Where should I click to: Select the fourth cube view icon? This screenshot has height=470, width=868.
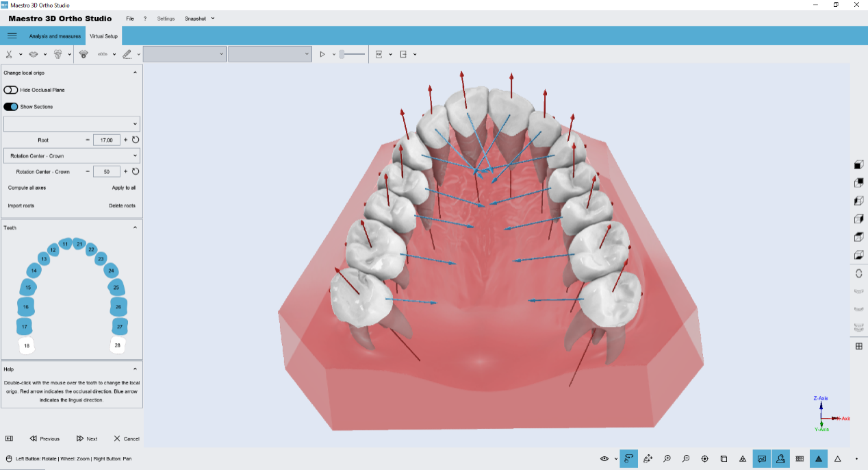[x=858, y=219]
